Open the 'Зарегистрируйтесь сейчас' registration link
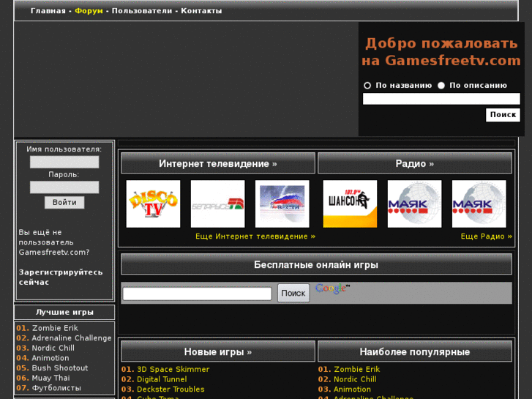Image resolution: width=532 pixels, height=399 pixels. pos(61,277)
